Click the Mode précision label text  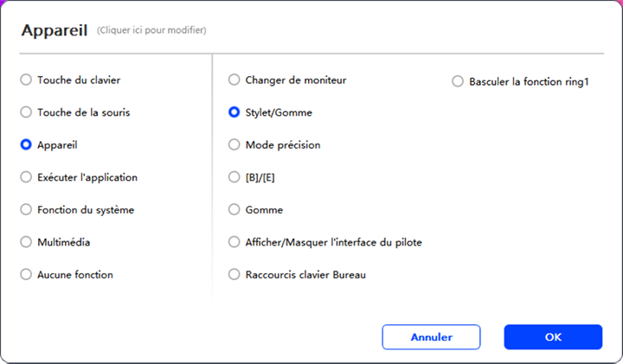[283, 145]
